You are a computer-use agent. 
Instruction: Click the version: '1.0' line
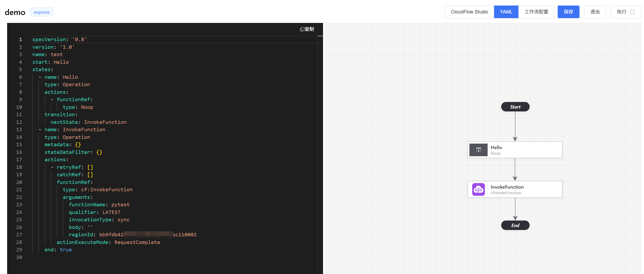53,47
